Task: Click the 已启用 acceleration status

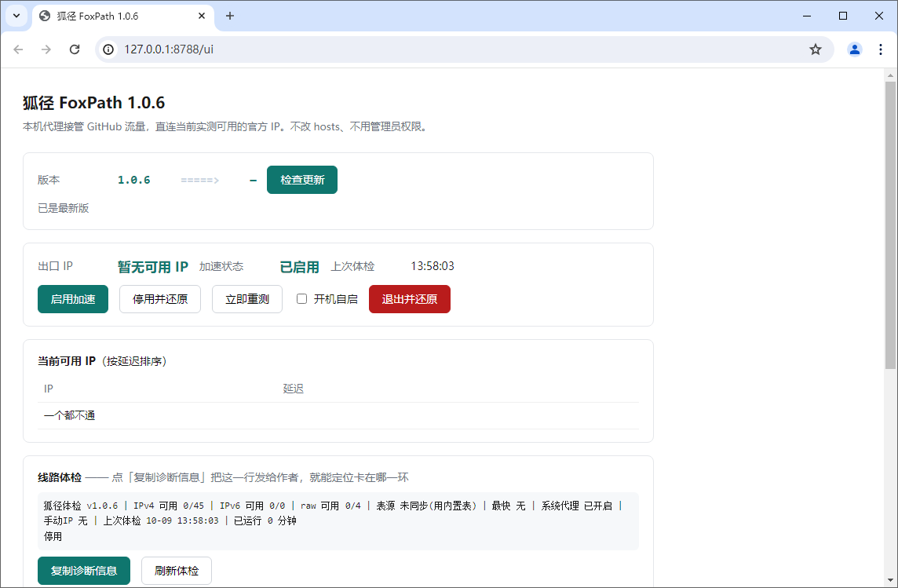Action: pos(299,267)
